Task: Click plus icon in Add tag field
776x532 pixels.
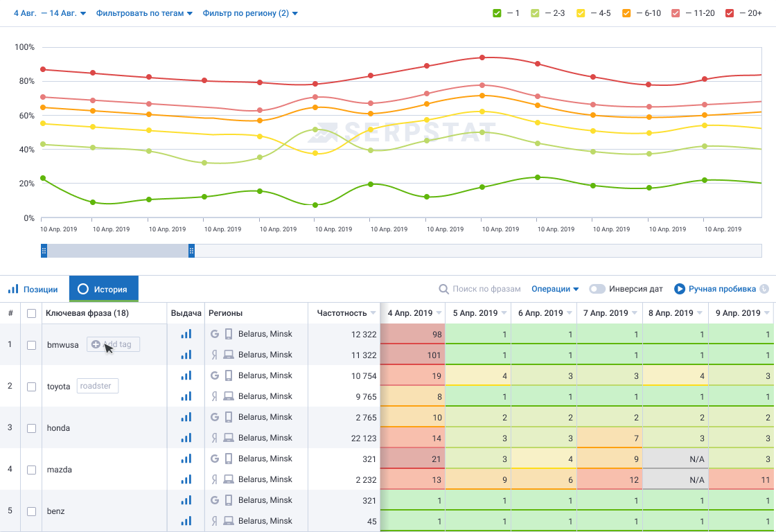Action: point(96,344)
